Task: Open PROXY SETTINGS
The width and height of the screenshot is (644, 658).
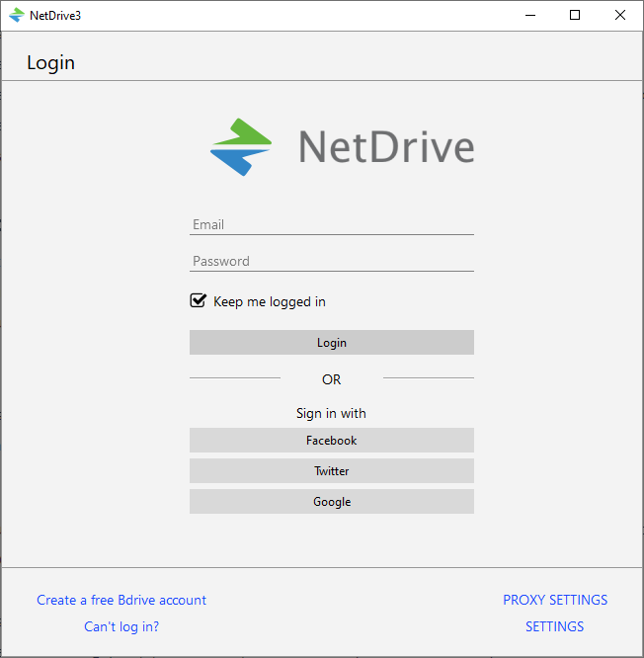Action: pos(555,600)
